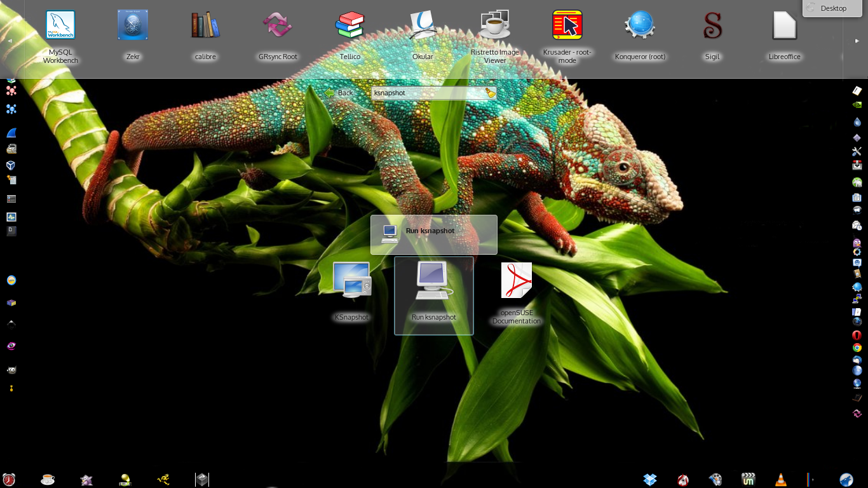Click the red molecule icon in left sidebar
This screenshot has width=868, height=488.
click(11, 91)
